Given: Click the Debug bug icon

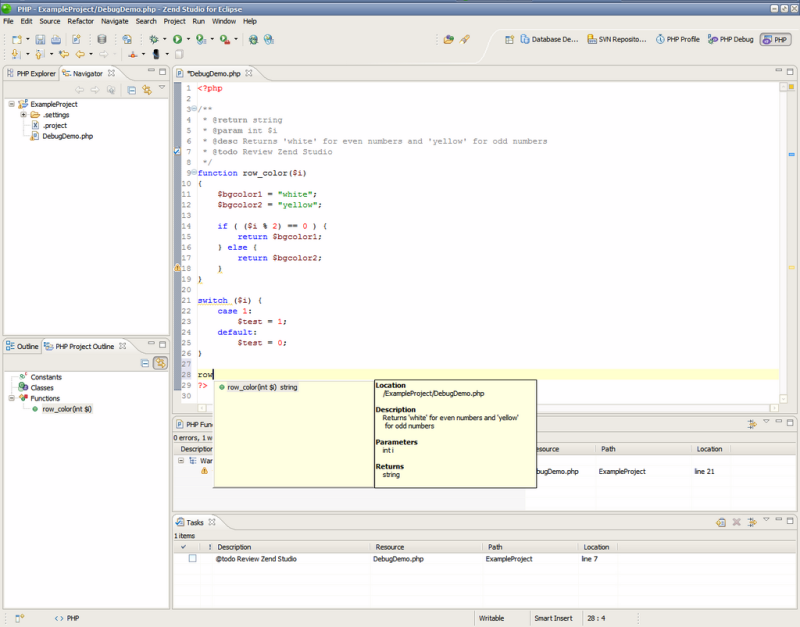Looking at the screenshot, I should click(x=153, y=39).
